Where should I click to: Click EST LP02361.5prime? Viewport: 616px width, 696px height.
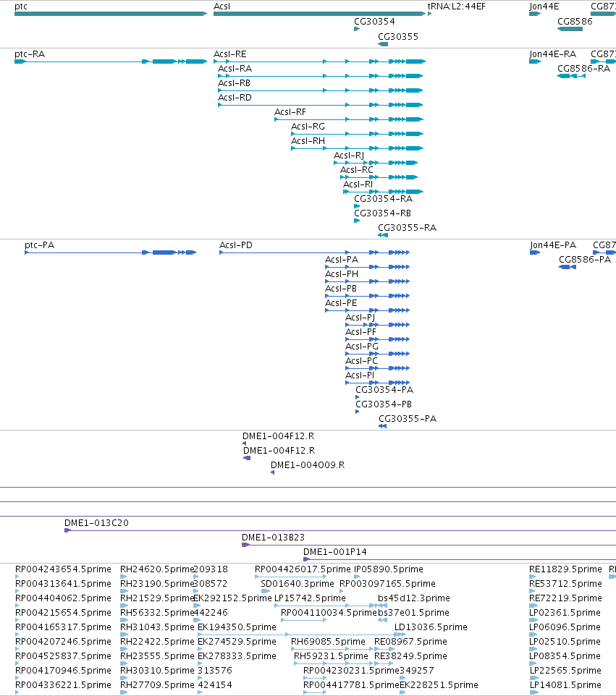[x=565, y=613]
